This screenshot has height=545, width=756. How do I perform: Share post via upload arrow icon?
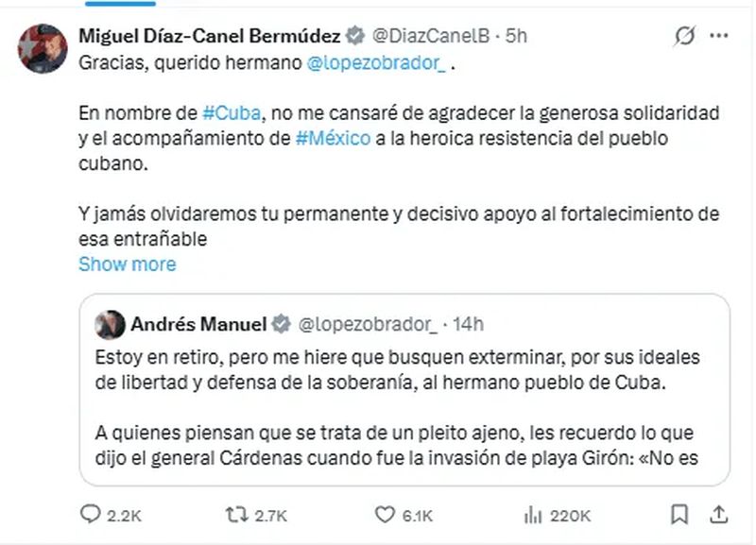(718, 515)
